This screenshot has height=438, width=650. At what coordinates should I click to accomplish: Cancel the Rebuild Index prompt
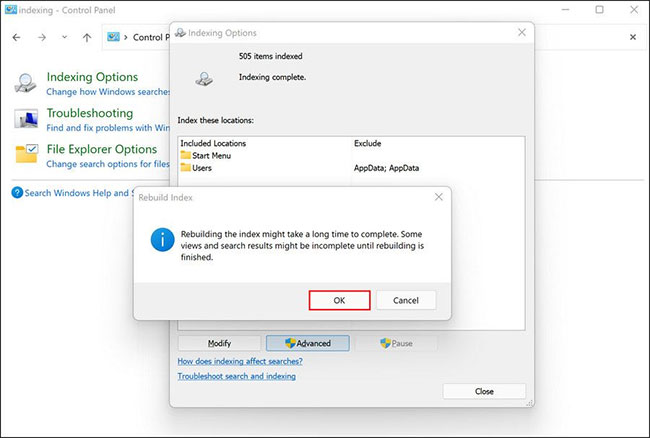405,300
